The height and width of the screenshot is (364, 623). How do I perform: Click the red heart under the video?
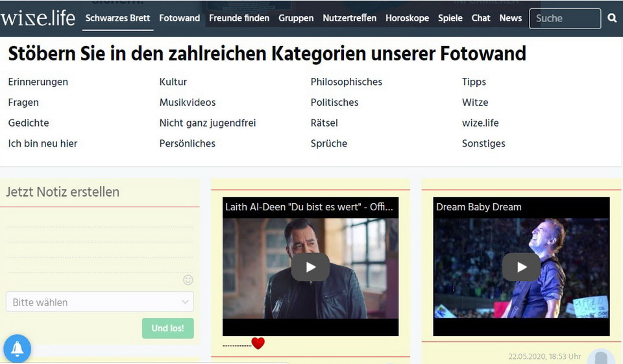pos(258,343)
